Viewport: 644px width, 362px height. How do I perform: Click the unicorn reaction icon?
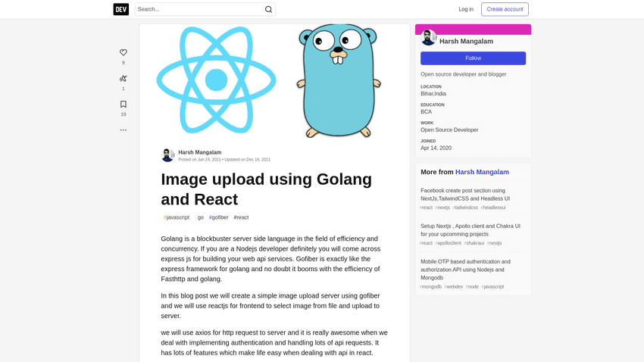pos(123,78)
